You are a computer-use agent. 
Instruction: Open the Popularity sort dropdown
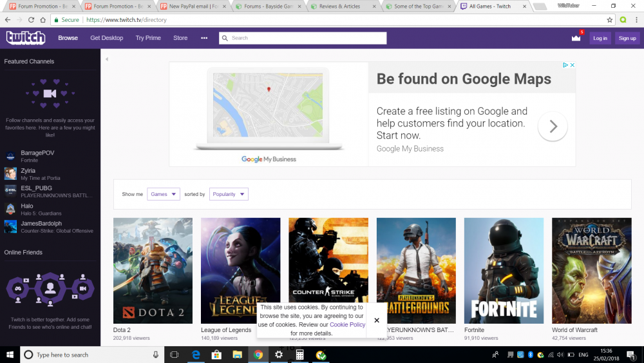[x=229, y=194]
